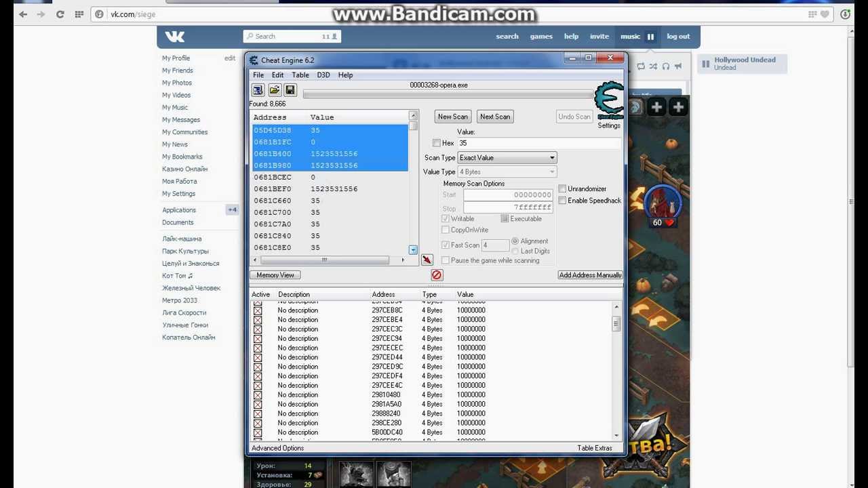Viewport: 868px width, 488px height.
Task: Click the red hooded hero portrait
Action: (663, 203)
